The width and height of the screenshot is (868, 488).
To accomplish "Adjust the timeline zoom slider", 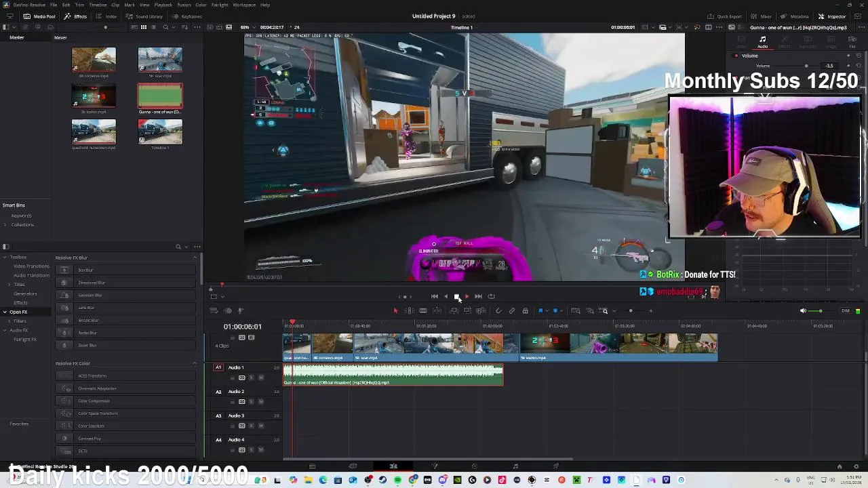I will (631, 311).
